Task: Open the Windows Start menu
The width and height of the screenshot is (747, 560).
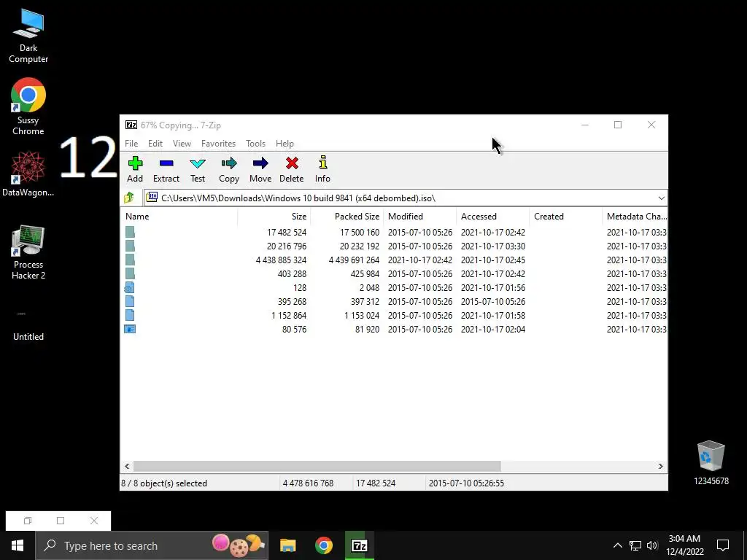Action: click(18, 545)
